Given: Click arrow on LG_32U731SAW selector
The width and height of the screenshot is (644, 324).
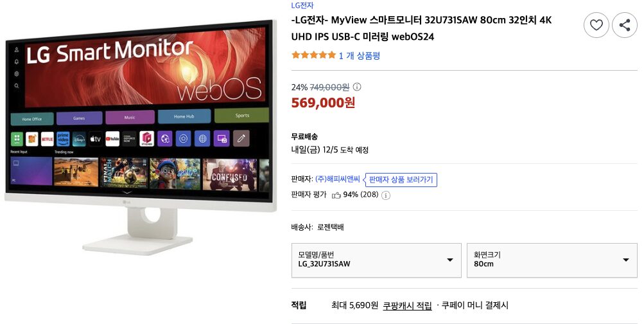Looking at the screenshot, I should coord(449,260).
